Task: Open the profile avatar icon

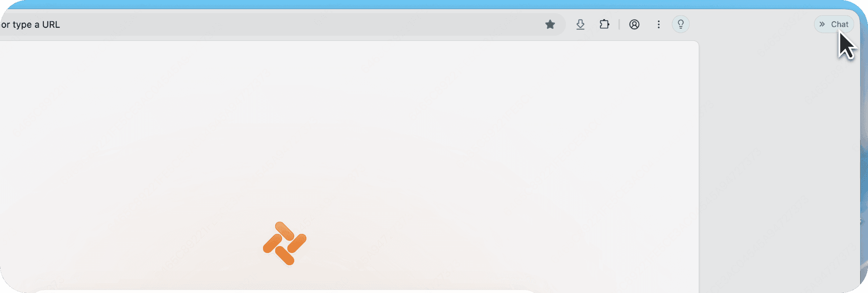Action: click(x=634, y=24)
